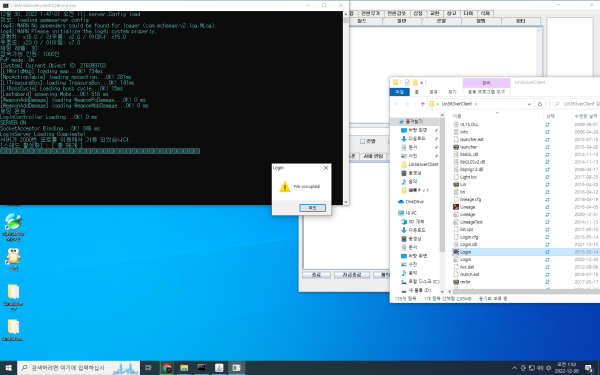Open File Explorer from the taskbar
600x375 pixels.
184,368
